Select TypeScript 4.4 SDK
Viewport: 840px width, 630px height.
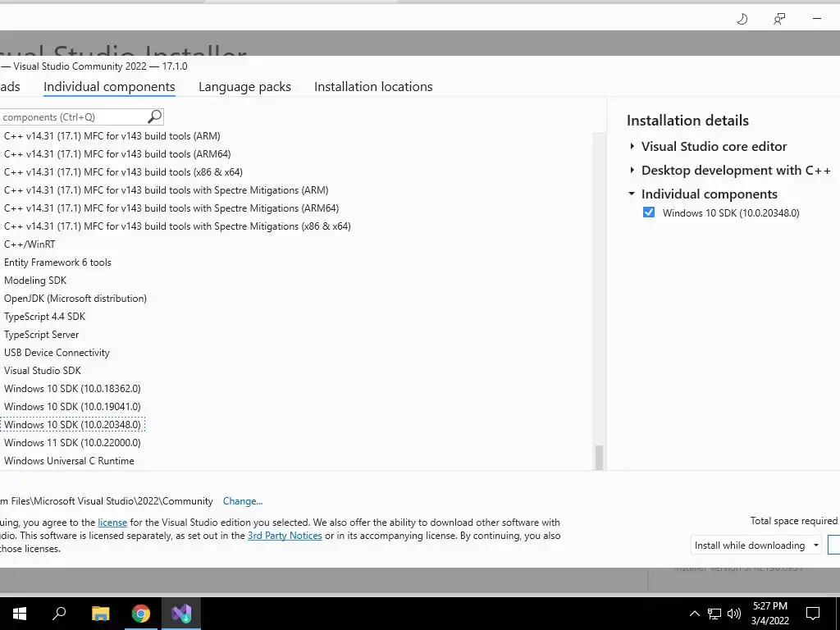pyautogui.click(x=44, y=317)
